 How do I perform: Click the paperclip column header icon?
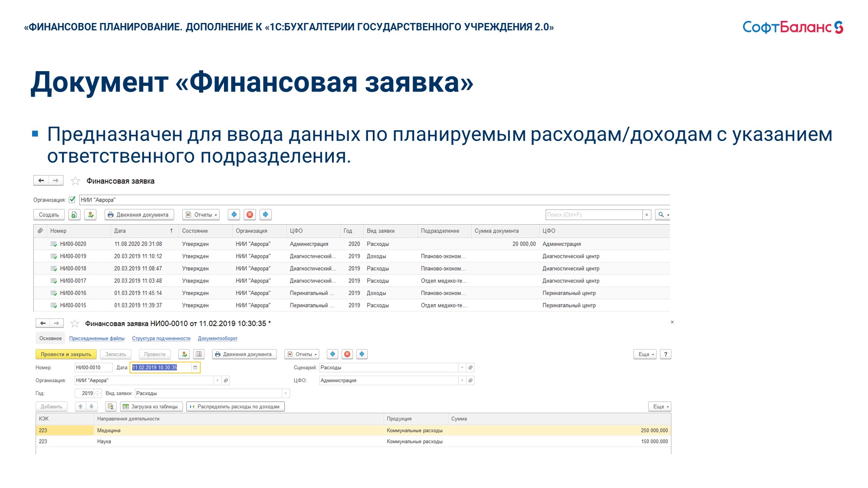pos(40,231)
